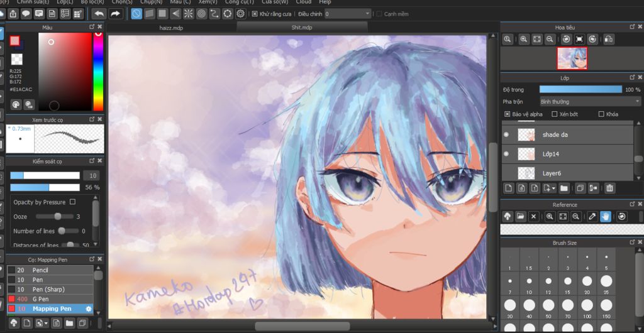This screenshot has height=333, width=644.
Task: Toggle Cạnh mềm soft edge checkbox
Action: [379, 14]
